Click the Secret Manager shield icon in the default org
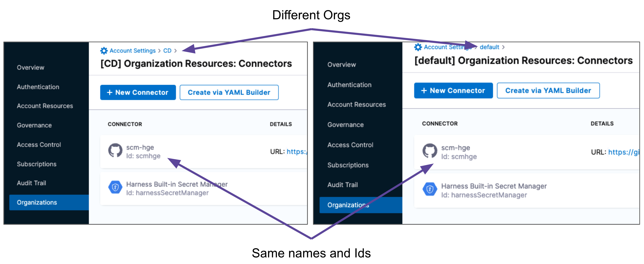 (430, 189)
